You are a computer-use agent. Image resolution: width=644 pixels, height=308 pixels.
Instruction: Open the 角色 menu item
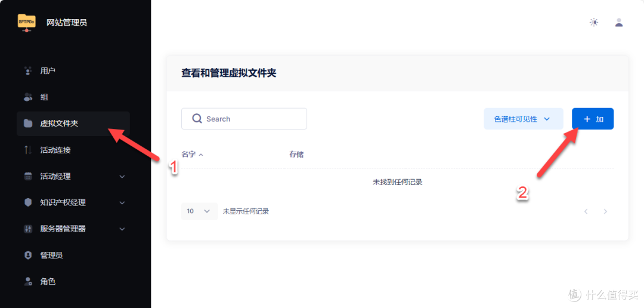[x=73, y=281]
